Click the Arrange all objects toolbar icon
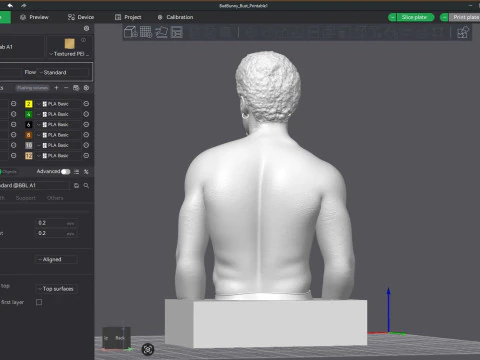Image resolution: width=480 pixels, height=360 pixels. (x=177, y=32)
